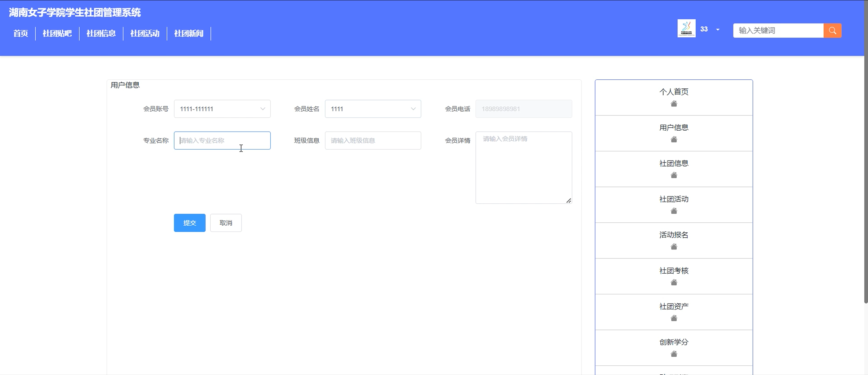The width and height of the screenshot is (868, 375).
Task: Click the home icon under 社团信息 in sidebar
Action: tap(674, 175)
